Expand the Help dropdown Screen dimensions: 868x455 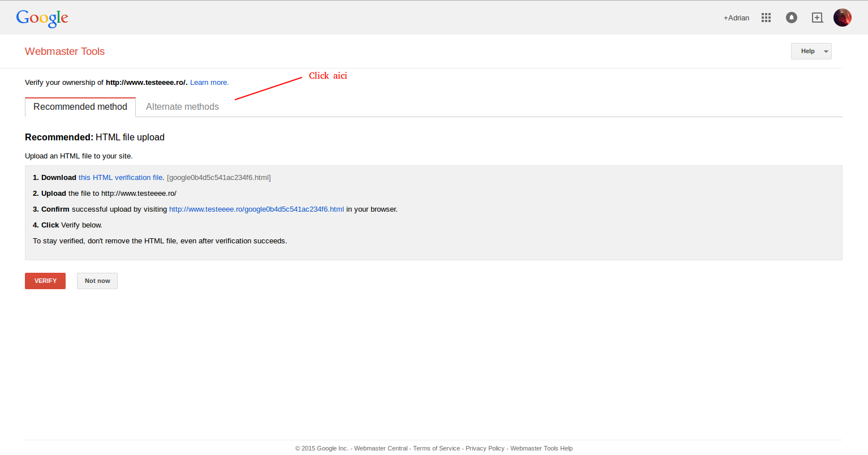click(x=811, y=51)
